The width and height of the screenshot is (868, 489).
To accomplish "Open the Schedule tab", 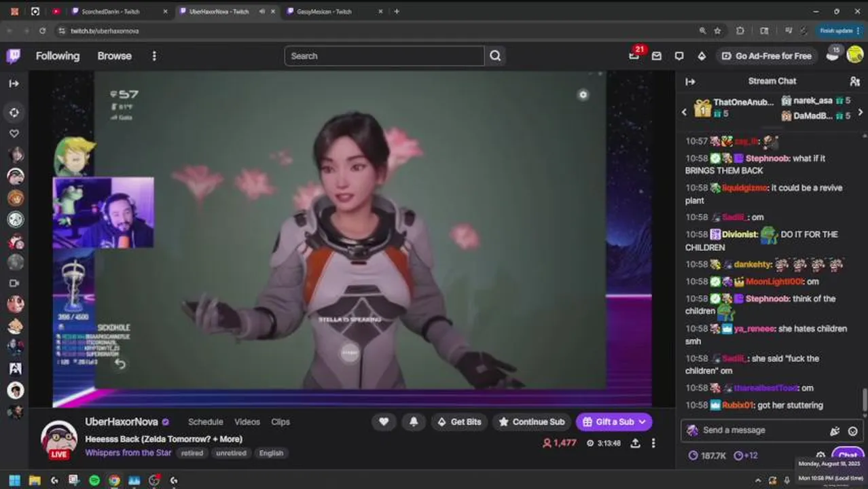I will [206, 422].
